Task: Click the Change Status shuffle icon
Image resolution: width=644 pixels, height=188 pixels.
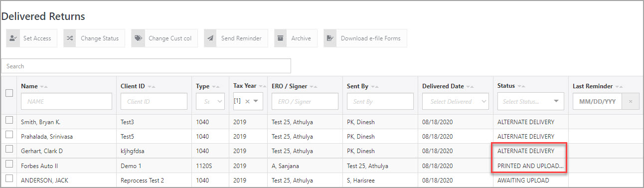Action: (x=70, y=38)
